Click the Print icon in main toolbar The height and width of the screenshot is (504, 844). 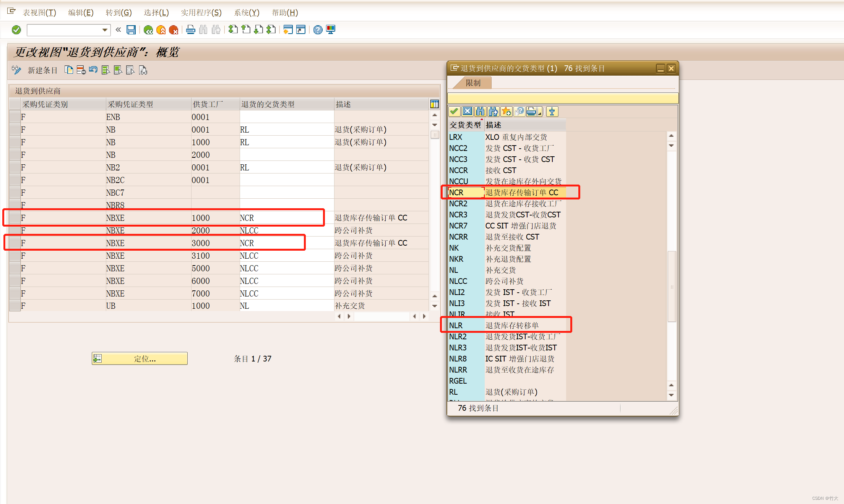click(190, 30)
